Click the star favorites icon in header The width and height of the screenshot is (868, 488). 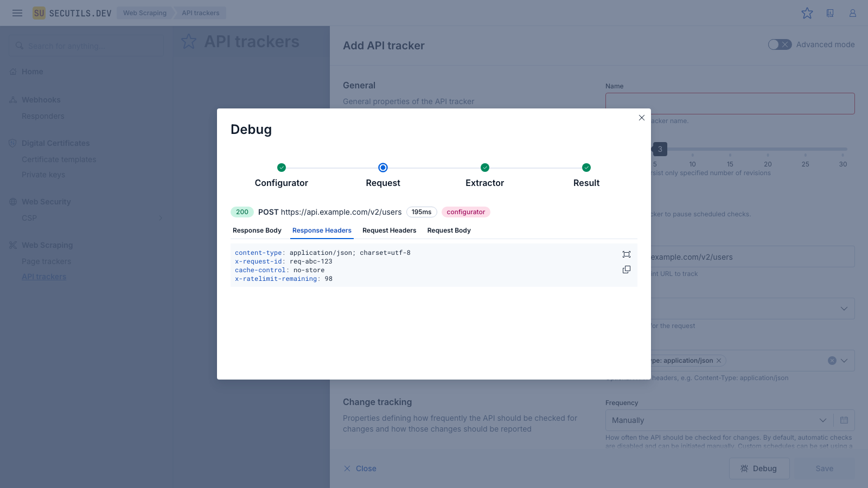pos(807,13)
